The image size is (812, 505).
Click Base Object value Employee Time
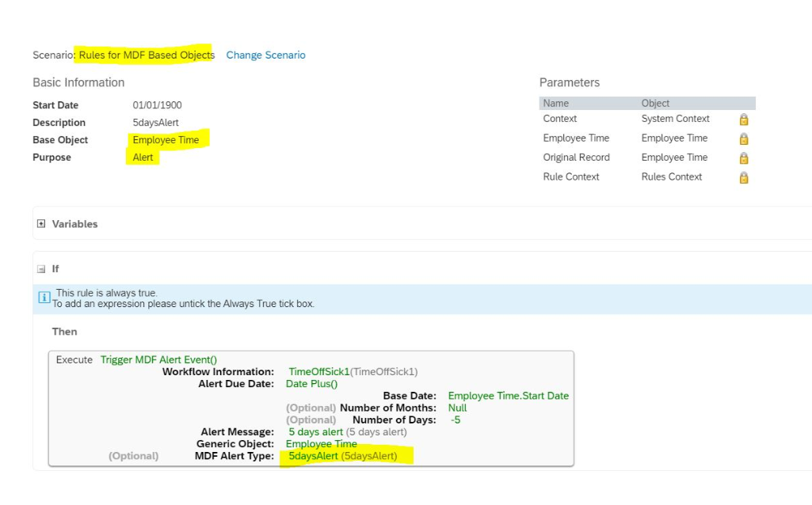pyautogui.click(x=166, y=139)
